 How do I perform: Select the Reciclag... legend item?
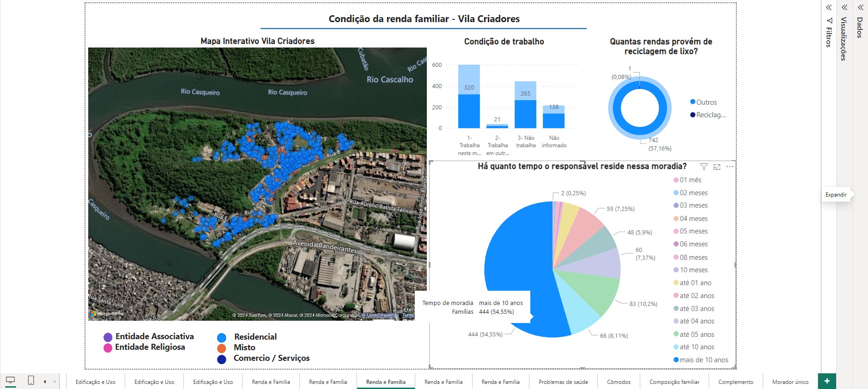tap(708, 115)
